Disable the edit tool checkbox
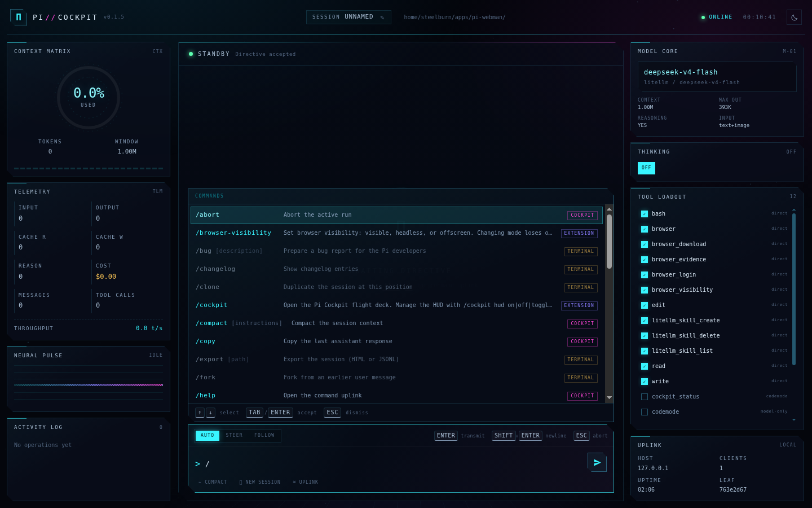The height and width of the screenshot is (508, 812). point(645,305)
